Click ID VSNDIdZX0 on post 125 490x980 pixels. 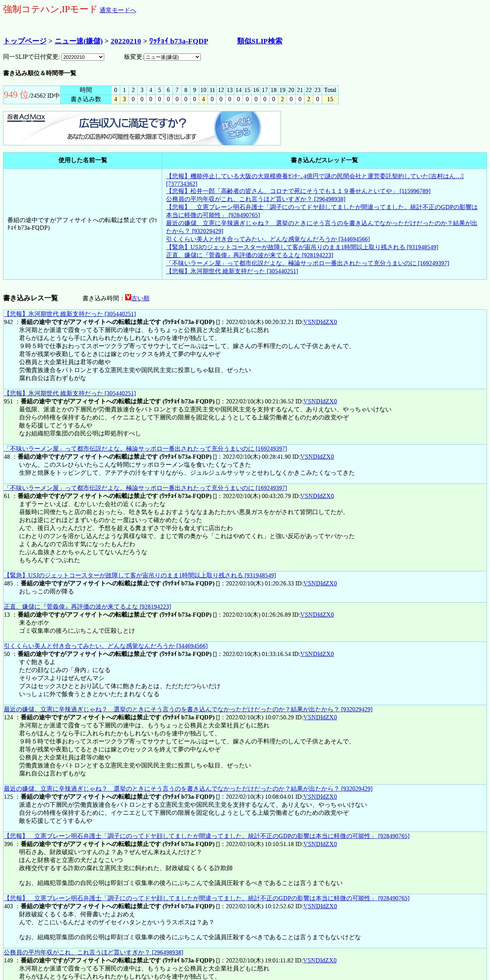[320, 797]
